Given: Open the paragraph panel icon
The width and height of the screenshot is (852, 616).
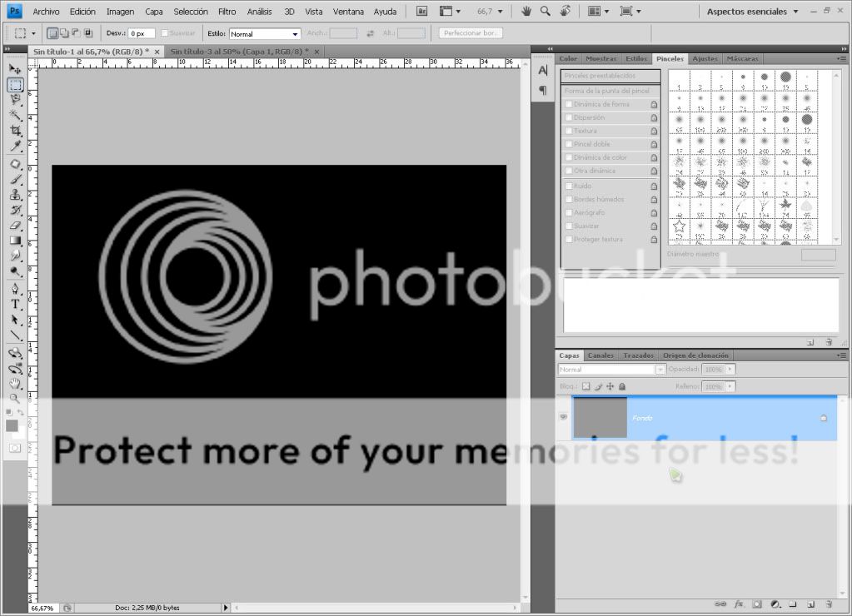Looking at the screenshot, I should [543, 90].
